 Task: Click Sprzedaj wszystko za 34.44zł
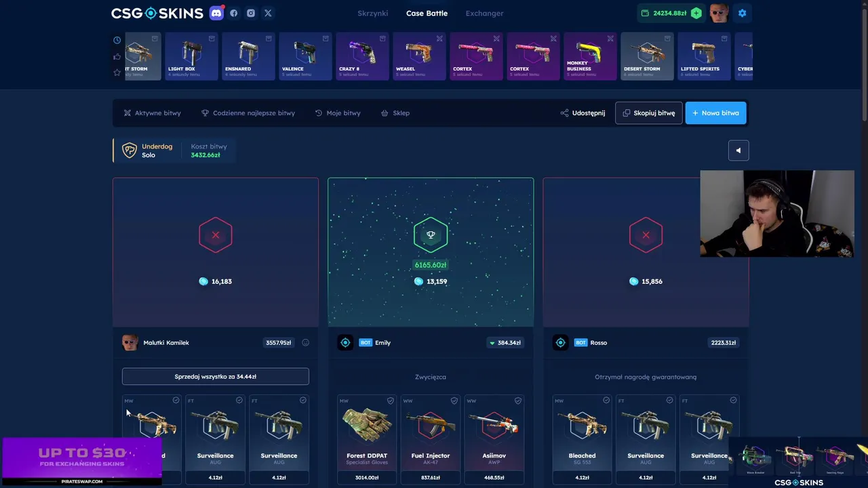coord(216,376)
